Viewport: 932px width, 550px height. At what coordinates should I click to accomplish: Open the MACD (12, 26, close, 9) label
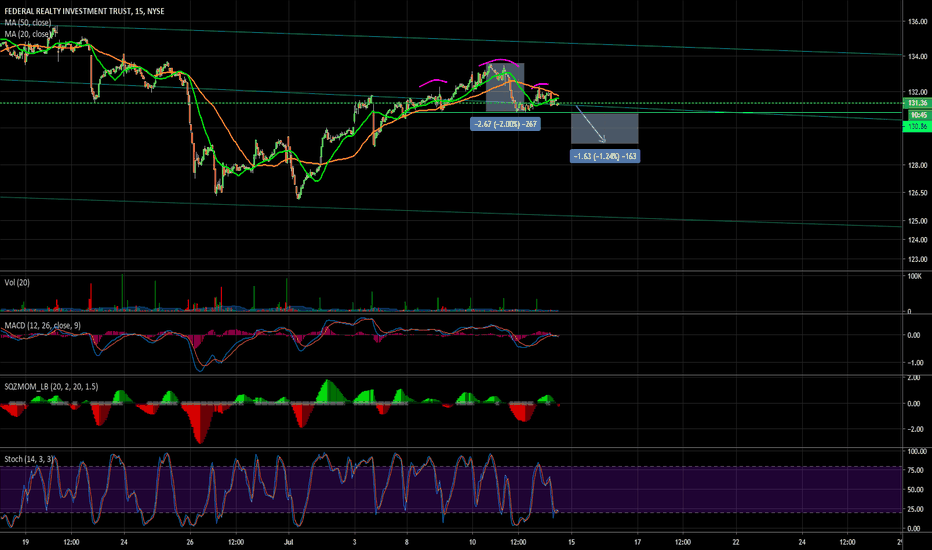[x=42, y=325]
